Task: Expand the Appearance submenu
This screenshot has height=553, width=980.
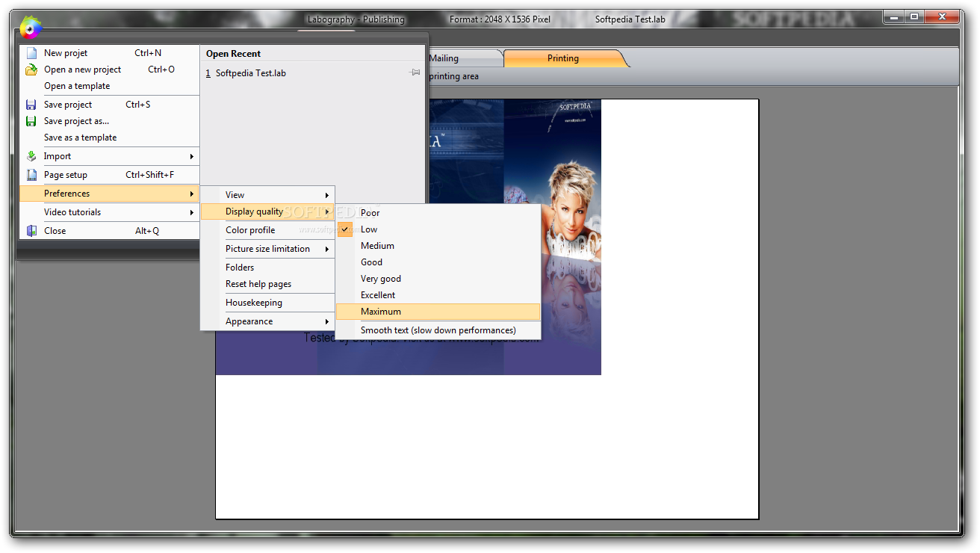Action: [x=267, y=321]
